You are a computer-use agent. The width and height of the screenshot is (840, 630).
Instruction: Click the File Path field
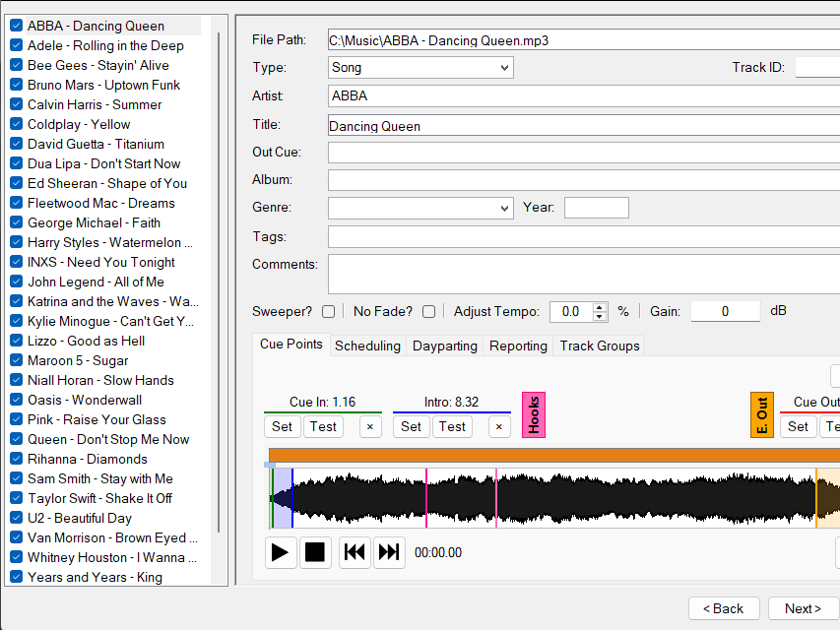pos(583,40)
